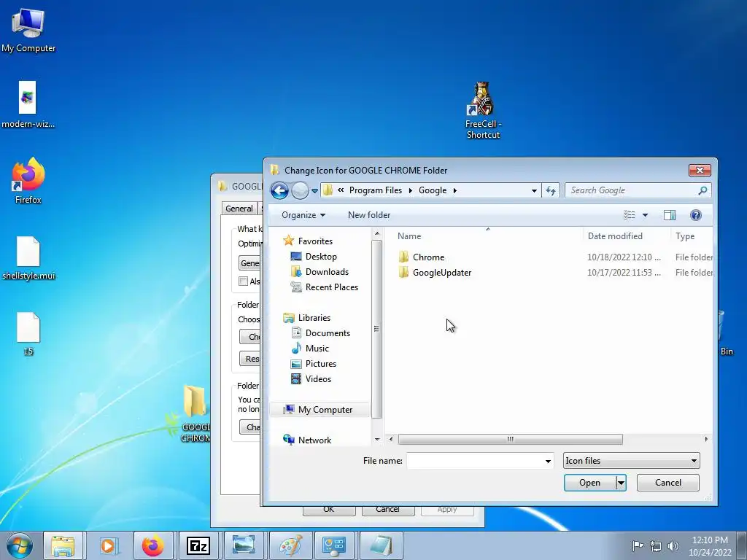
Task: Open Windows Explorer from the taskbar
Action: pyautogui.click(x=63, y=545)
